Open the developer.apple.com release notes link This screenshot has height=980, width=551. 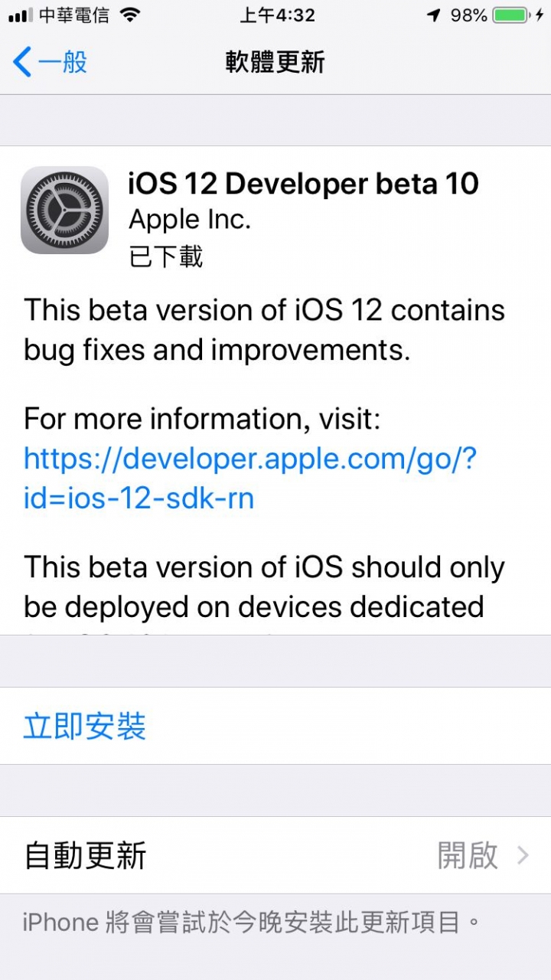pyautogui.click(x=249, y=479)
